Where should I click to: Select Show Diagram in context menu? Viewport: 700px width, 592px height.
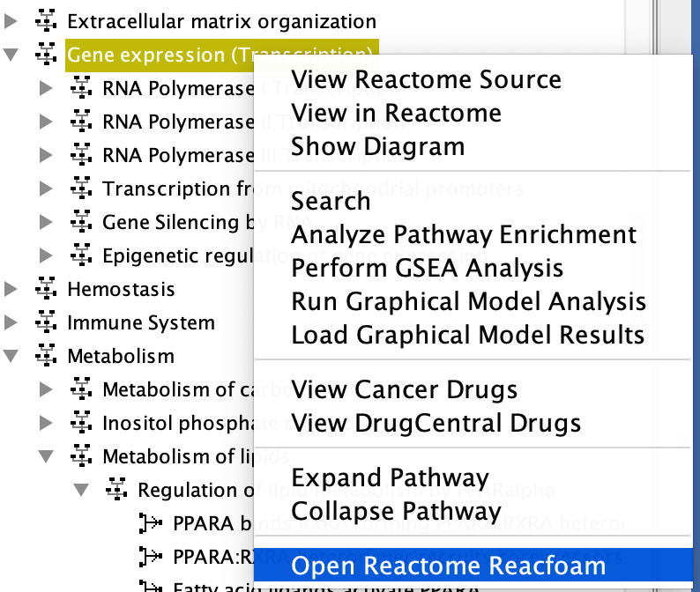coord(473,146)
